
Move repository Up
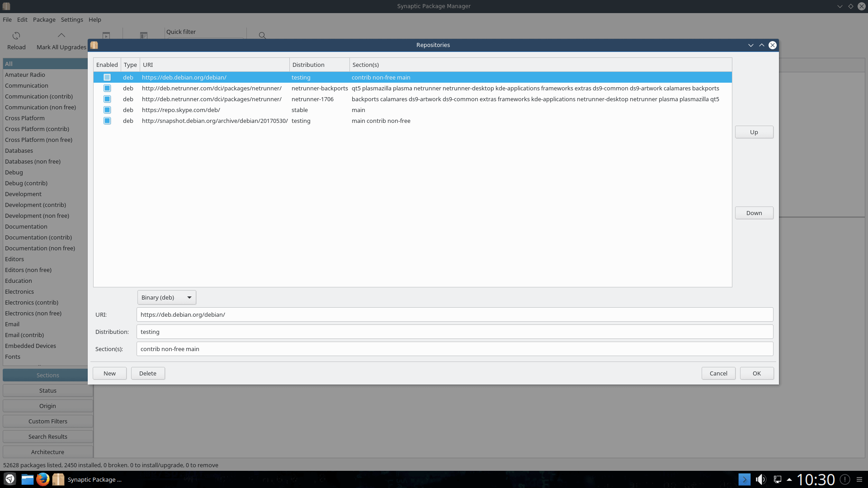coord(754,132)
